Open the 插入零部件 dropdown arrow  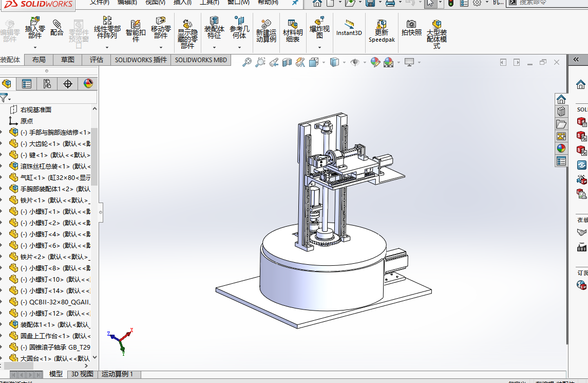tap(35, 48)
